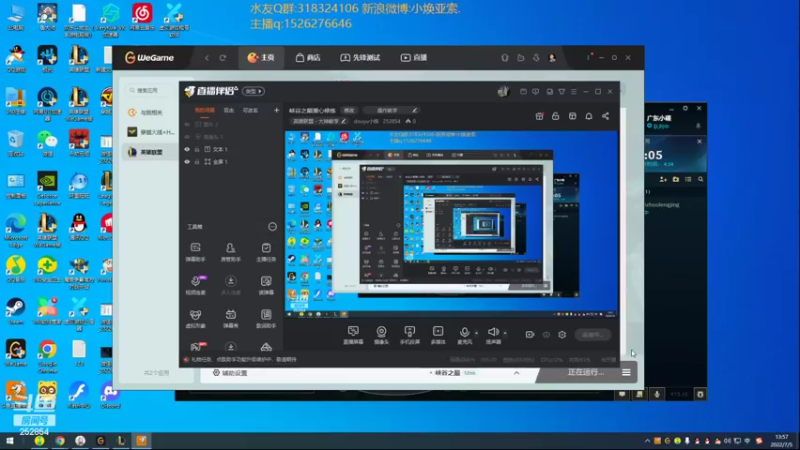Expand speaker options arrow
Screen dimensions: 800x450
click(x=505, y=333)
